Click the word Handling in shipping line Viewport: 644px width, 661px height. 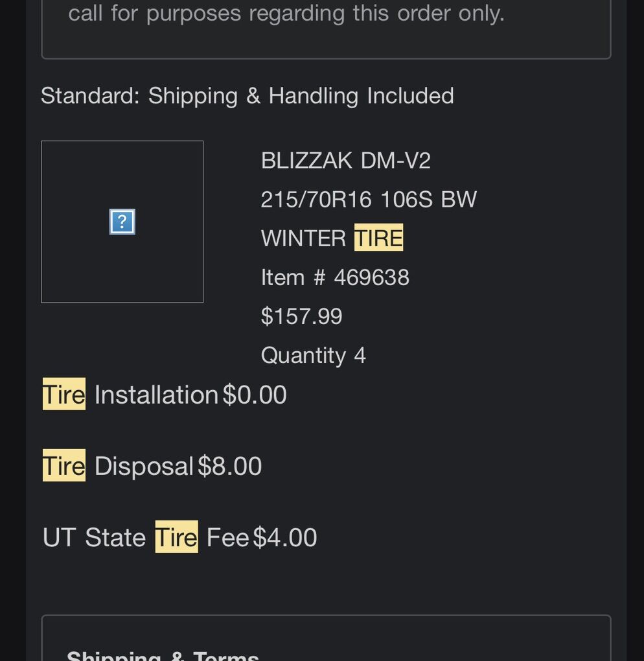(x=313, y=96)
